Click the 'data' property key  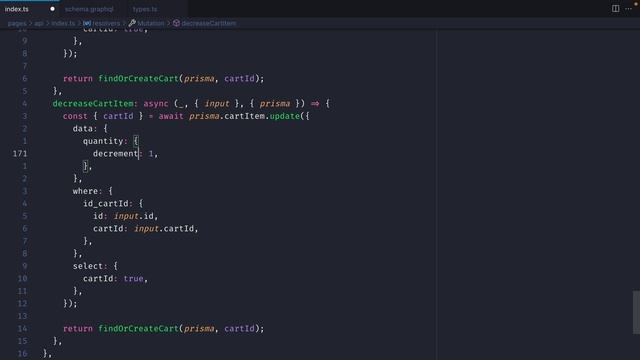coord(83,129)
